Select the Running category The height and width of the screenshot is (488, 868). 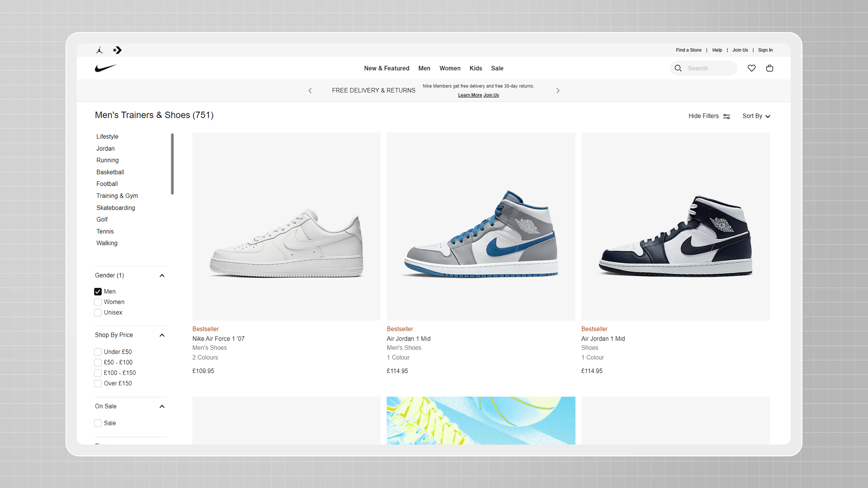coord(108,160)
